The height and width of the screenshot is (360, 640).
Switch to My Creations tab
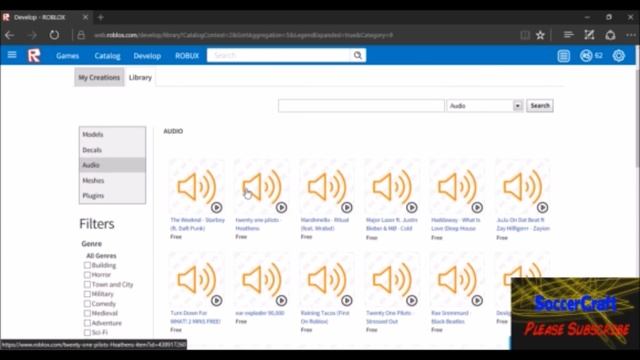pos(99,77)
